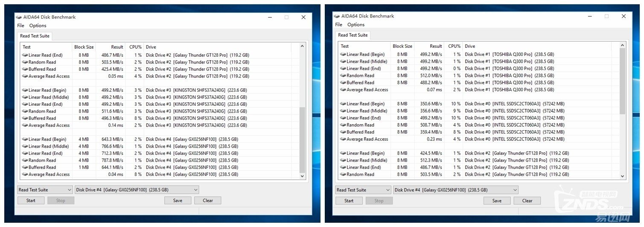Click disk icon of GX0256NF100 Linear Read (Begin) row
Screen dimensions: 644x227
click(x=25, y=140)
